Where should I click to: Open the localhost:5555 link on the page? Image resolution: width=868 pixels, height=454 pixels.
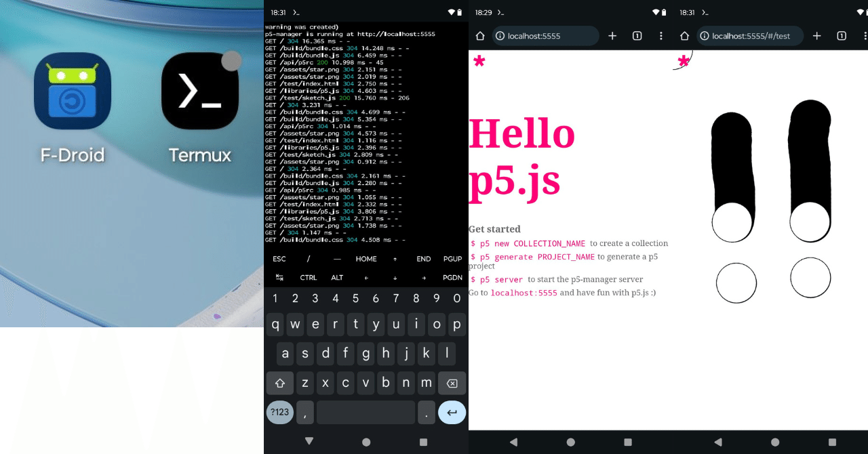coord(524,292)
